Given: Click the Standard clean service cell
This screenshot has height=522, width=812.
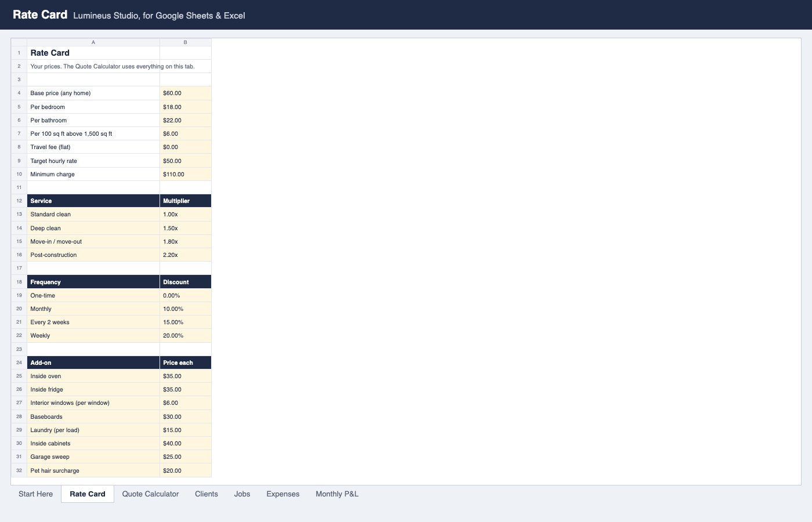Looking at the screenshot, I should pos(93,214).
